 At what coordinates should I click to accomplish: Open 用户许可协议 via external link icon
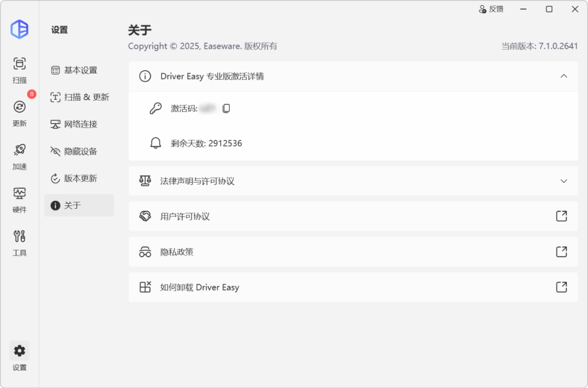point(561,216)
